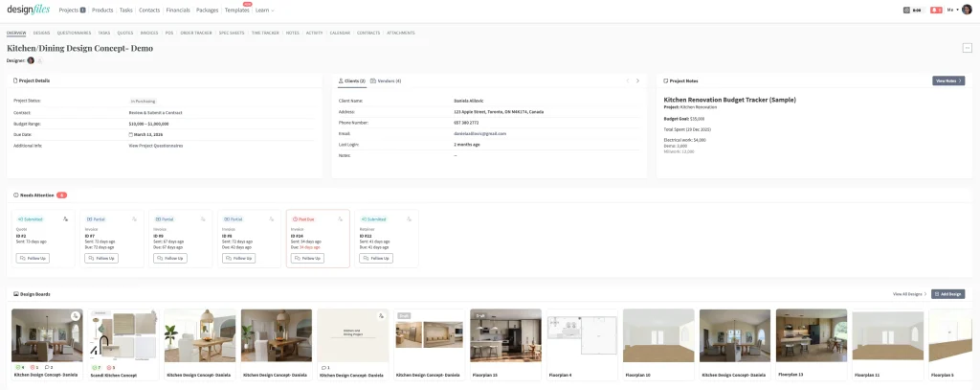The image size is (980, 390).
Task: Open the Financials menu
Action: pos(178,10)
